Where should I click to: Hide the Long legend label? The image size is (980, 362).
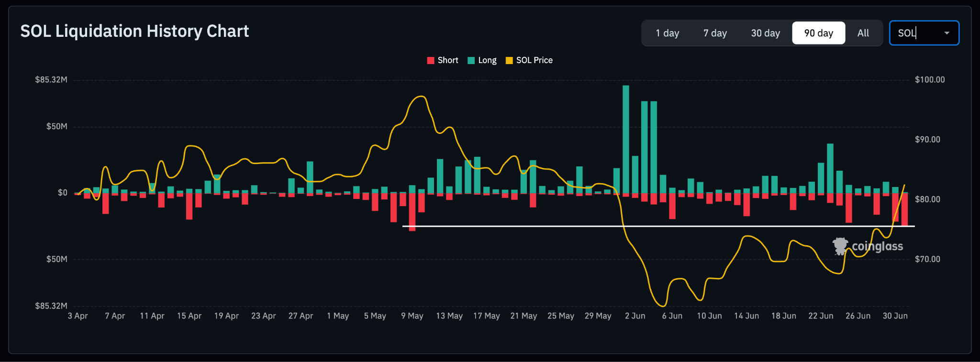coord(487,60)
